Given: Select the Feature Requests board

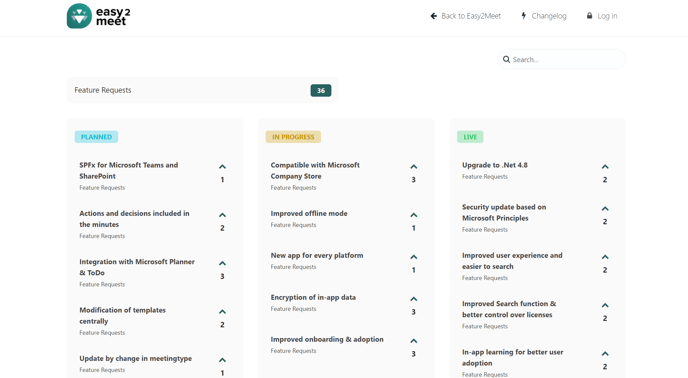Looking at the screenshot, I should (x=202, y=90).
